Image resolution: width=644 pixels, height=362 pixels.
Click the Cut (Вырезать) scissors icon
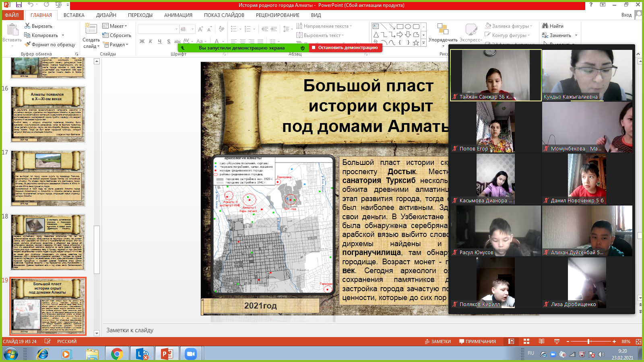(x=27, y=26)
